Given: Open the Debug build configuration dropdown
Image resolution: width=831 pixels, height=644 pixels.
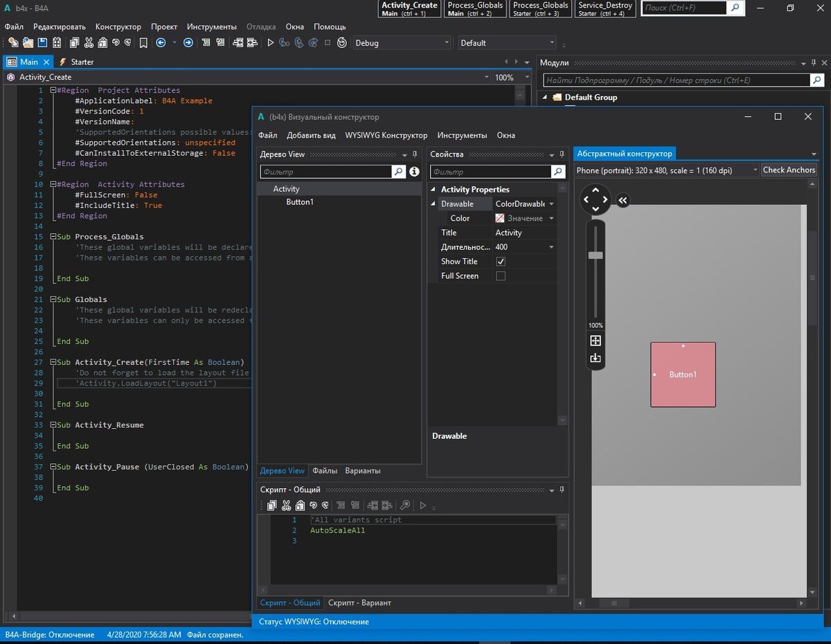Looking at the screenshot, I should [447, 43].
